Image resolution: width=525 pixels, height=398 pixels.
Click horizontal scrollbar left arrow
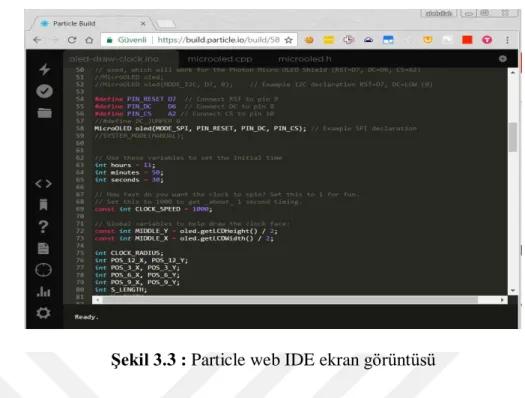coord(97,300)
